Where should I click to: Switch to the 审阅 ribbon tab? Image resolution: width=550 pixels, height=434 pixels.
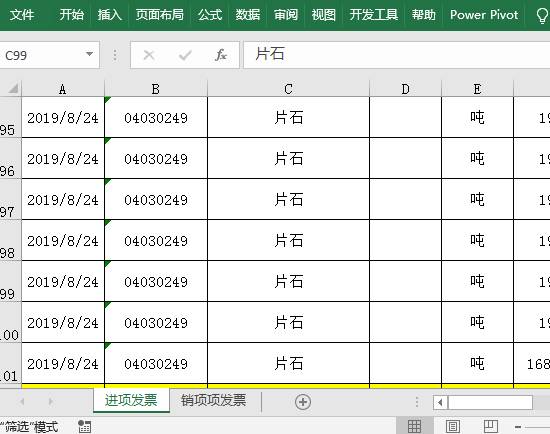click(x=286, y=15)
